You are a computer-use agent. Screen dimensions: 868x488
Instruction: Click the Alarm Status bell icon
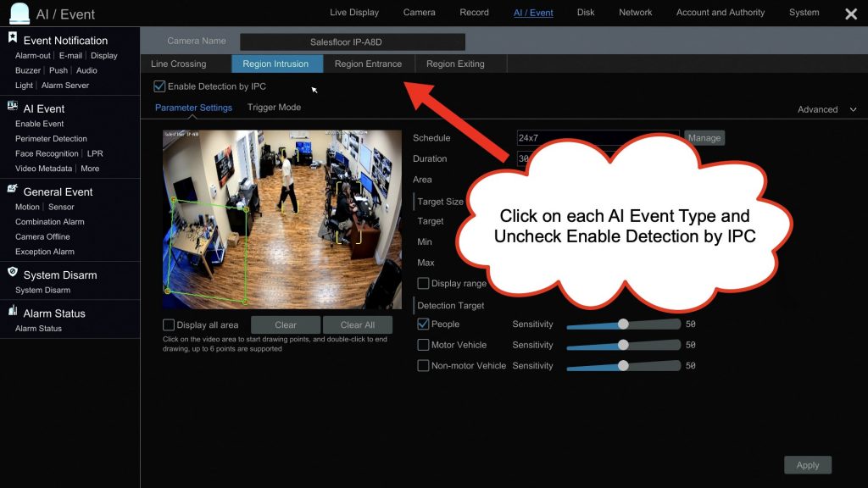(13, 312)
